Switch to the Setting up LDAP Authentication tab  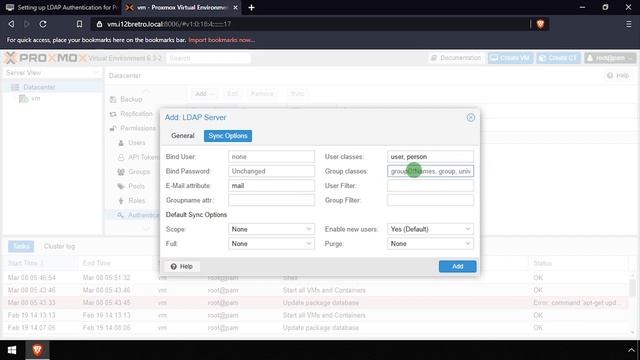point(61,7)
